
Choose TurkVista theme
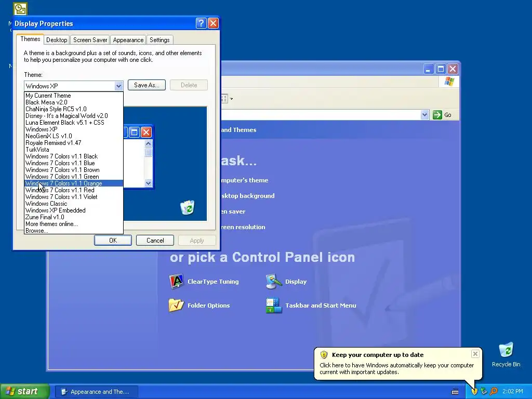point(74,150)
